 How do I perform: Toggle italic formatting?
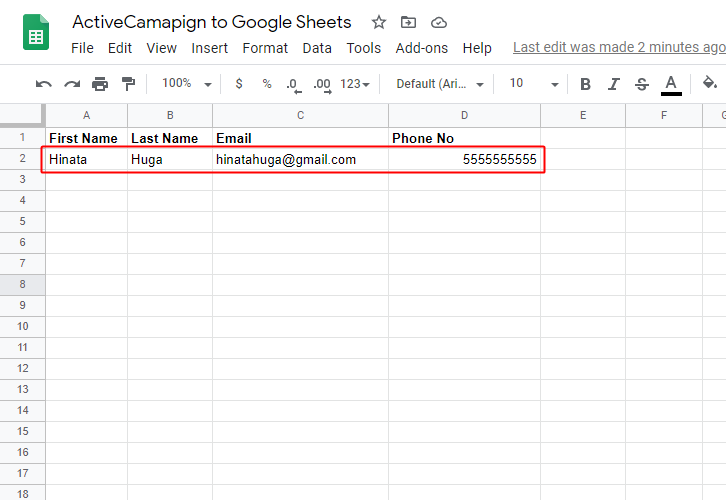pyautogui.click(x=613, y=84)
